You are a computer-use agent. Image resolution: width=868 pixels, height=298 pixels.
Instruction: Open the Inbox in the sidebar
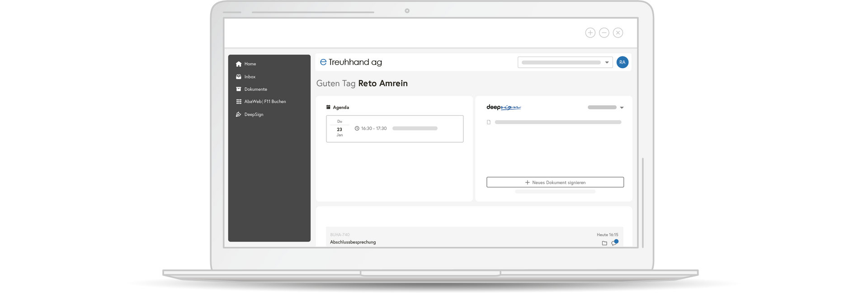[245, 77]
